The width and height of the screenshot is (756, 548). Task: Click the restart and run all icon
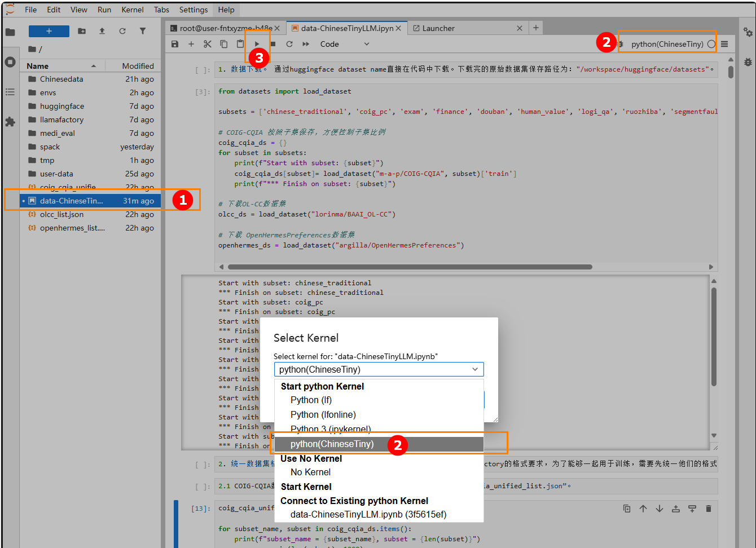pyautogui.click(x=306, y=44)
